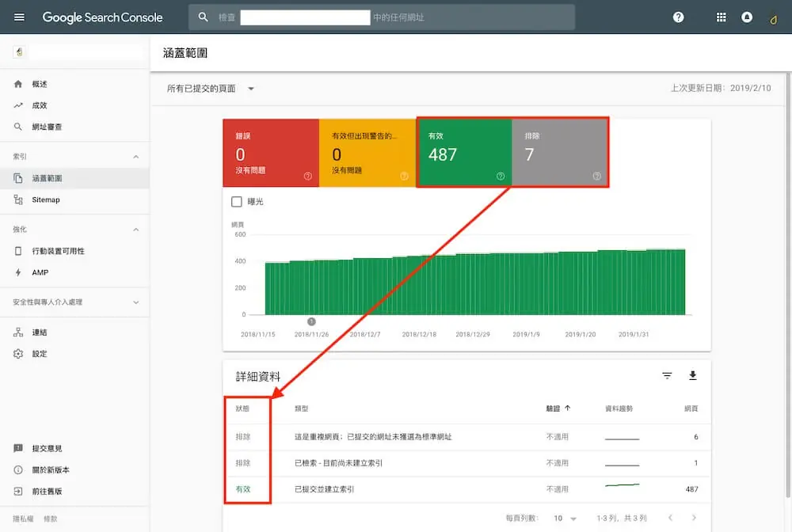Click the search magnifier icon

point(203,17)
